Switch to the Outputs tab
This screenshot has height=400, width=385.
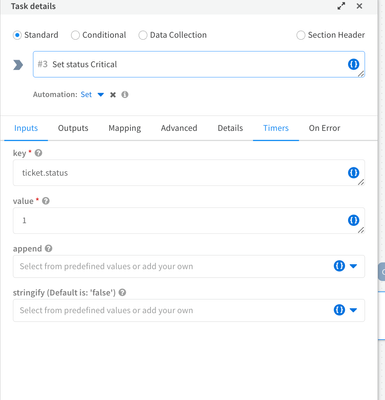[x=73, y=128]
